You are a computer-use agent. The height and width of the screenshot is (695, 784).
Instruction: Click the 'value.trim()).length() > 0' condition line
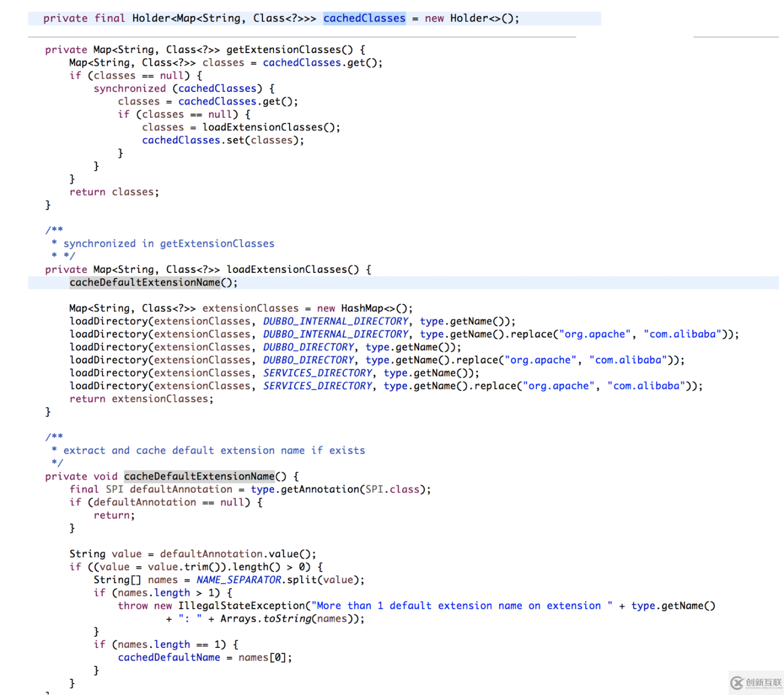(196, 567)
